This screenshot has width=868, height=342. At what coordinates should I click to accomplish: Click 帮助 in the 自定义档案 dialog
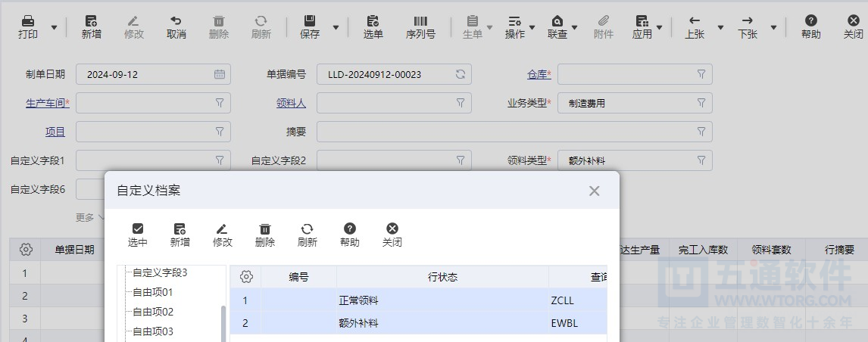pos(350,235)
